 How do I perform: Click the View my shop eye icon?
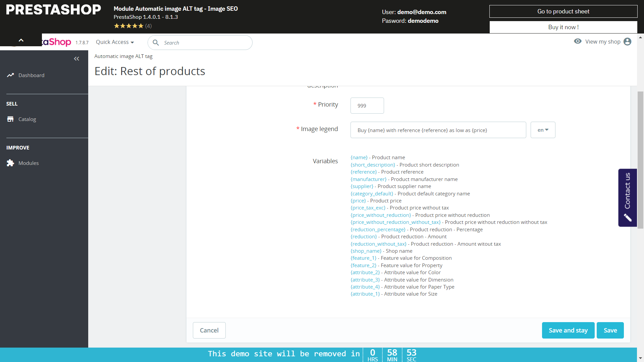click(x=578, y=41)
